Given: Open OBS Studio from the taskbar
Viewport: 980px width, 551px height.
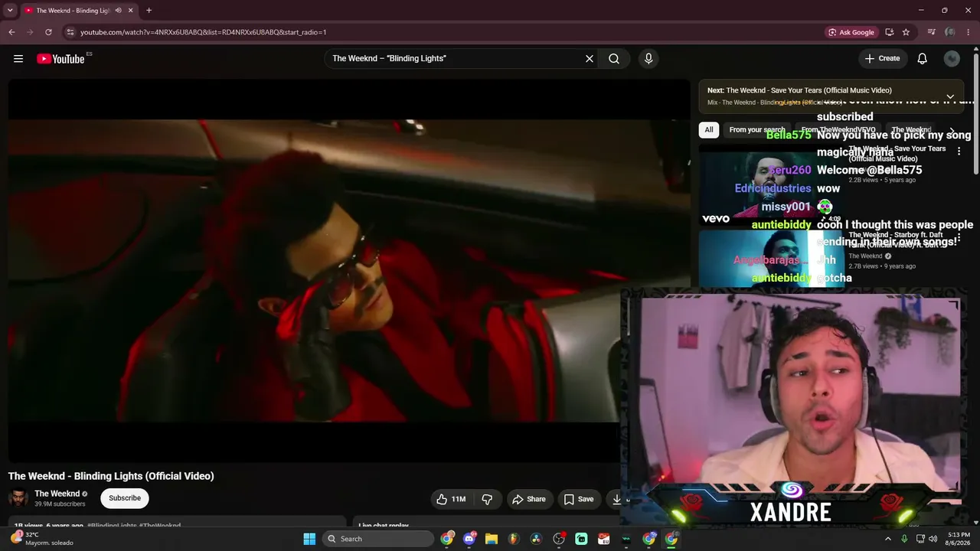Looking at the screenshot, I should [x=559, y=539].
